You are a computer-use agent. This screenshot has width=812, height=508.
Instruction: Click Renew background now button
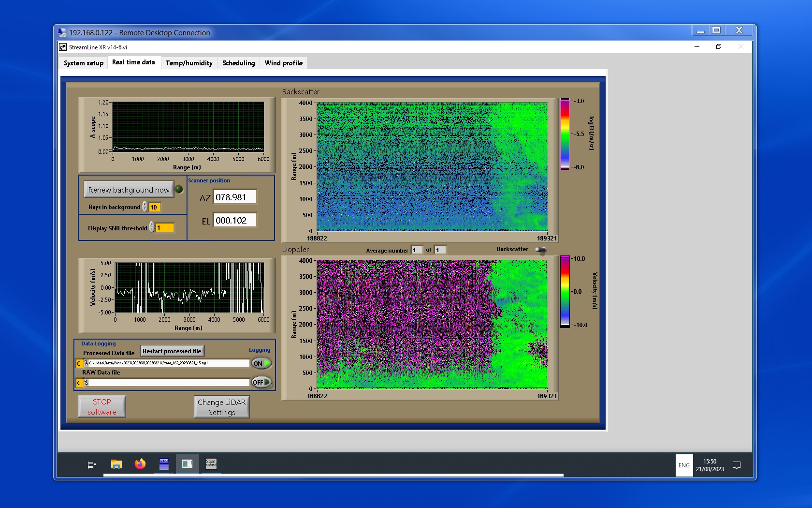click(x=129, y=190)
